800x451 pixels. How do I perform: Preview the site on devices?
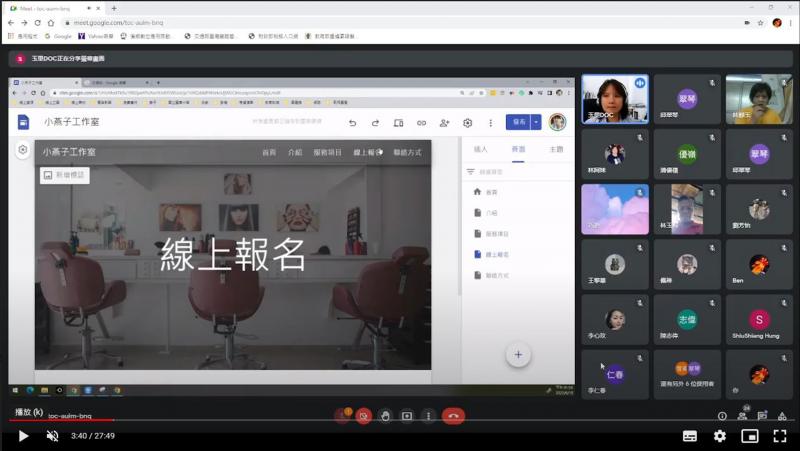398,123
